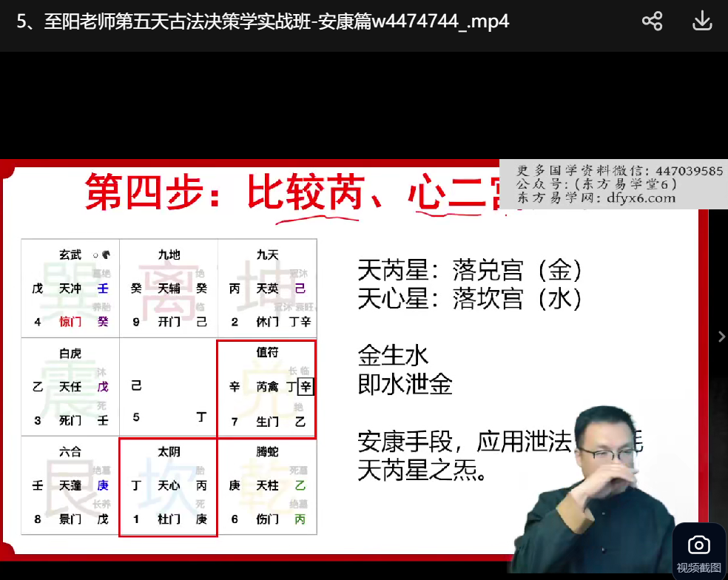Click the text line 天芮星：落兑宫
Screen dimensions: 728x580
tap(469, 270)
